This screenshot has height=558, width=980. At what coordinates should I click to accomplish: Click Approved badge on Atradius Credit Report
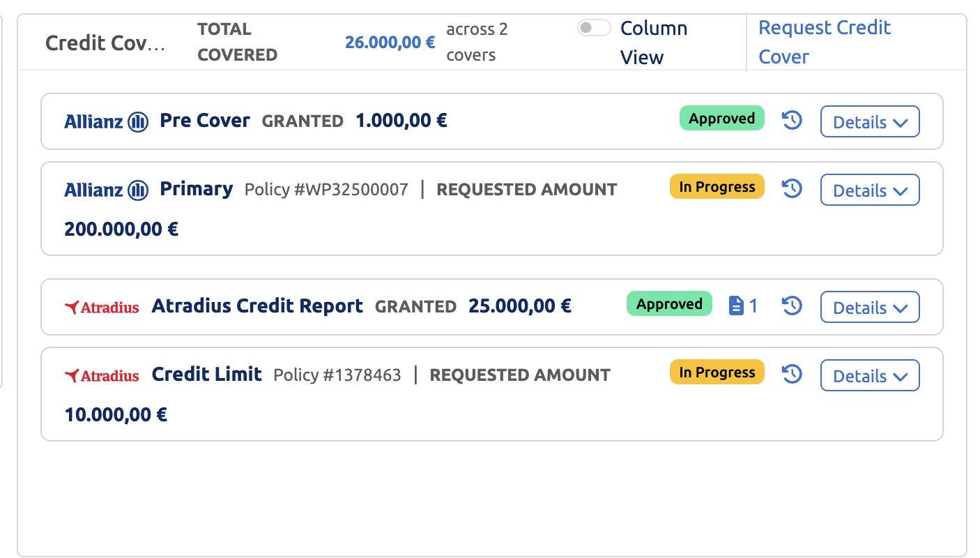[669, 304]
